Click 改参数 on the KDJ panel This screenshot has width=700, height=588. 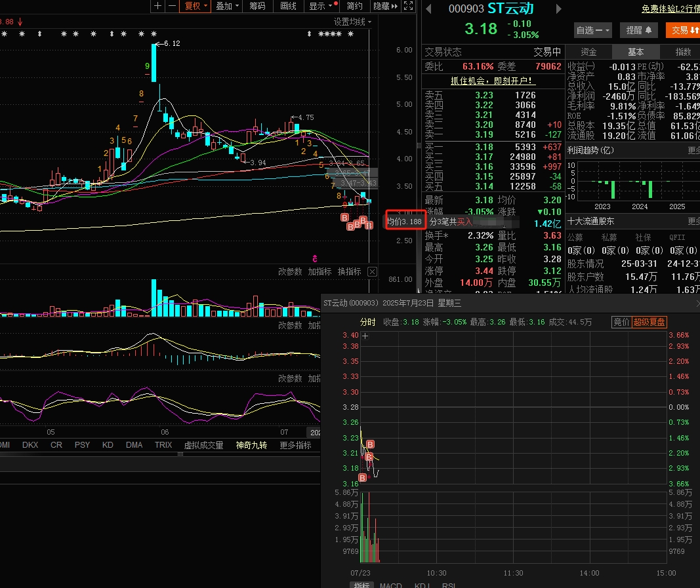click(x=290, y=378)
